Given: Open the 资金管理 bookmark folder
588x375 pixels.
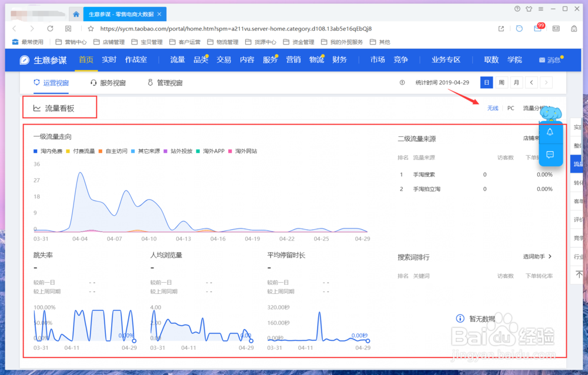Looking at the screenshot, I should click(x=299, y=42).
